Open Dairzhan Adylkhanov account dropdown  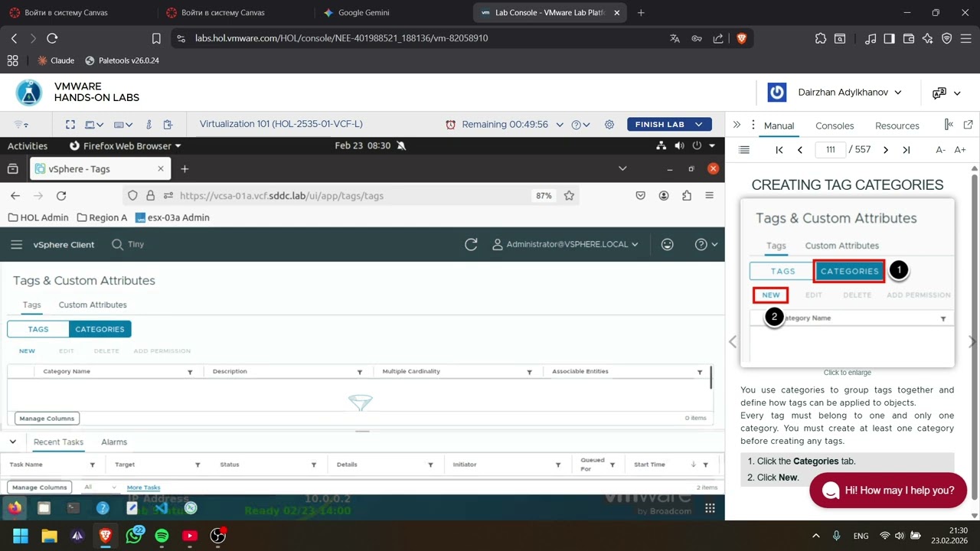(849, 93)
